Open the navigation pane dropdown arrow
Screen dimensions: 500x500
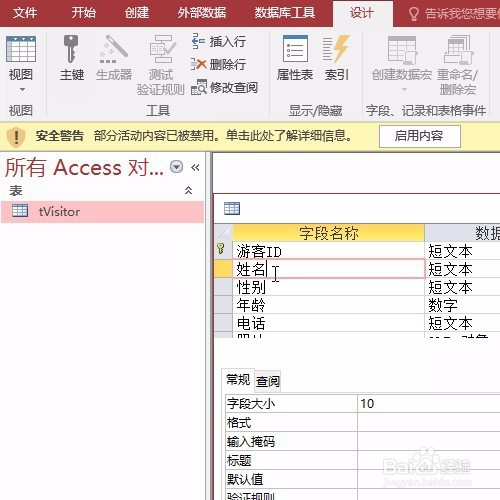click(176, 166)
